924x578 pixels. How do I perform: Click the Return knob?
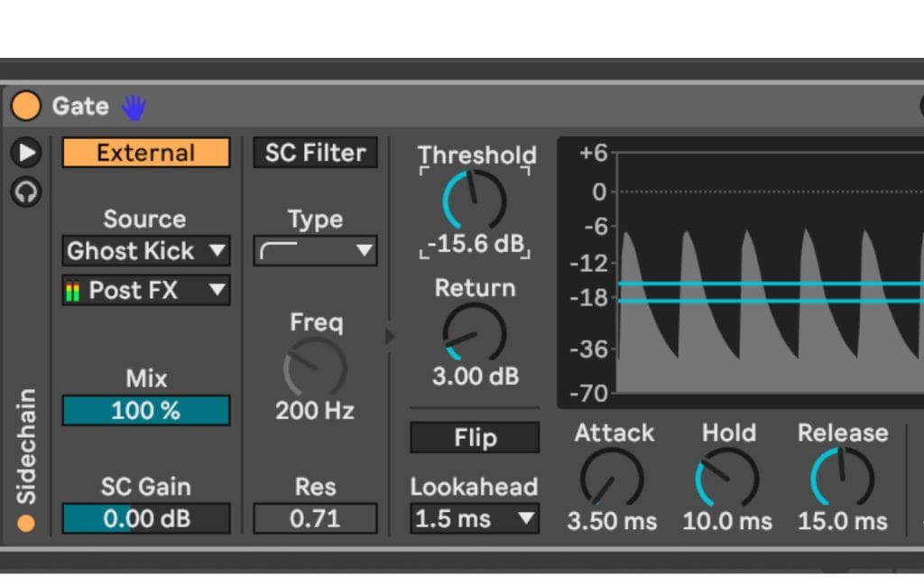(x=475, y=333)
